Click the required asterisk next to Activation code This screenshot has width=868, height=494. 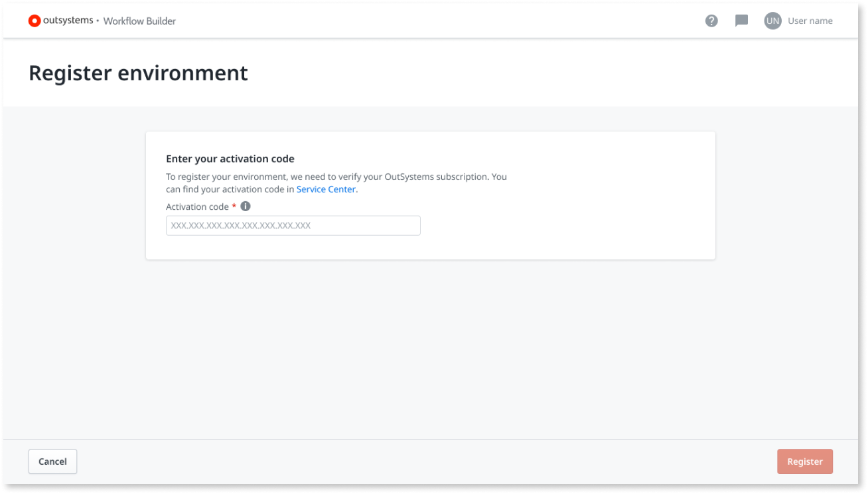pyautogui.click(x=234, y=206)
